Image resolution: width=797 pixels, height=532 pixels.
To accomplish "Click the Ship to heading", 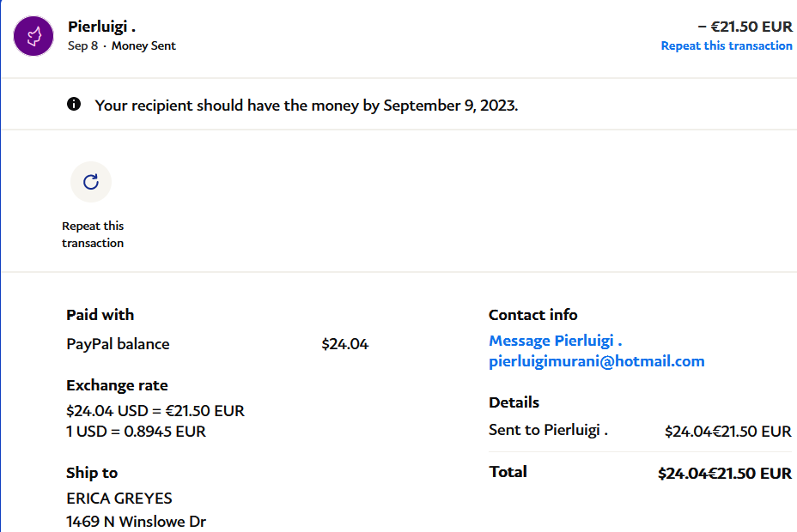I will [x=92, y=473].
